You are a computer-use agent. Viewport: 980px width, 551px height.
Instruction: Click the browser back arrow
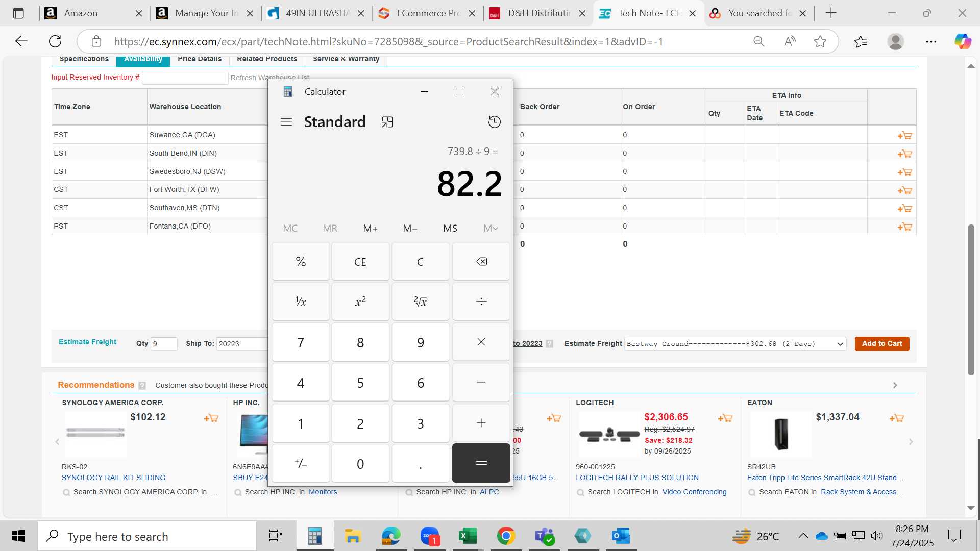coord(21,41)
